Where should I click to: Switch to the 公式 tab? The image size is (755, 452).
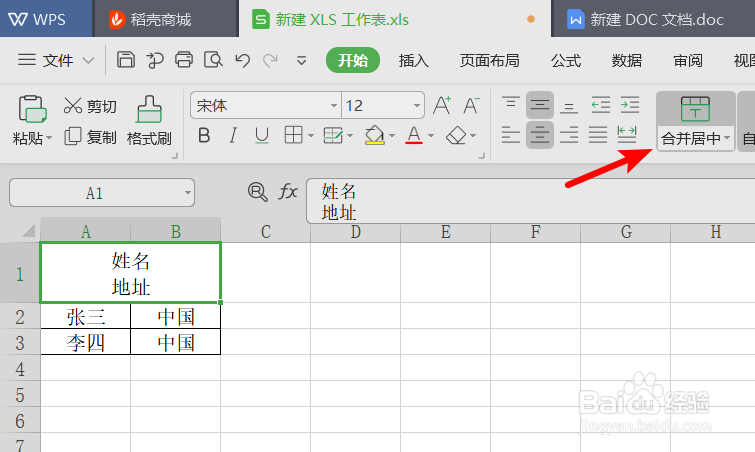(x=566, y=61)
